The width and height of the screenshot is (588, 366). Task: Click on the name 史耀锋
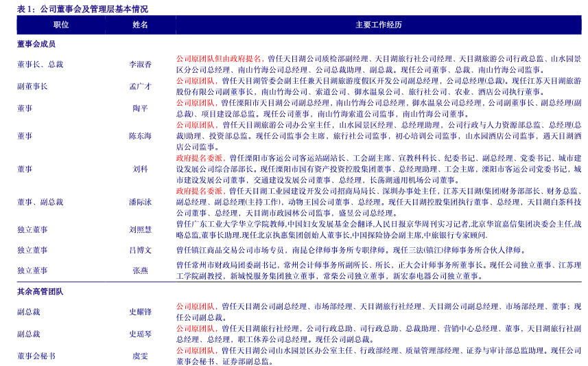[141, 312]
